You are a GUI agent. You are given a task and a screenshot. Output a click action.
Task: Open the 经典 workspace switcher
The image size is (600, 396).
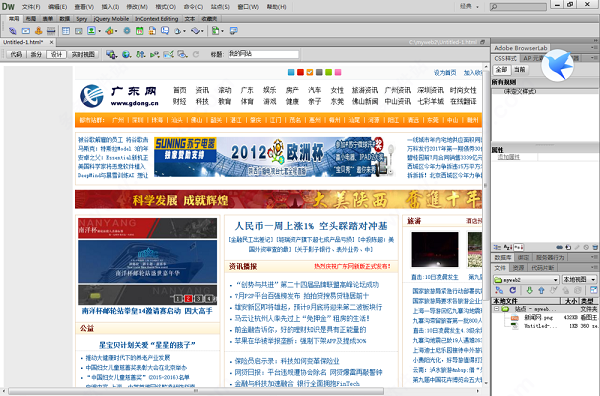coord(469,7)
